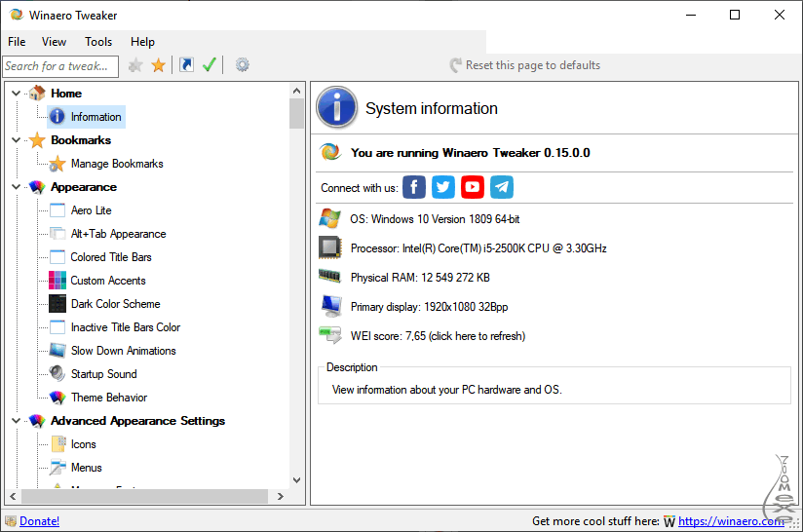Collapse the Appearance category in tree

pos(16,187)
